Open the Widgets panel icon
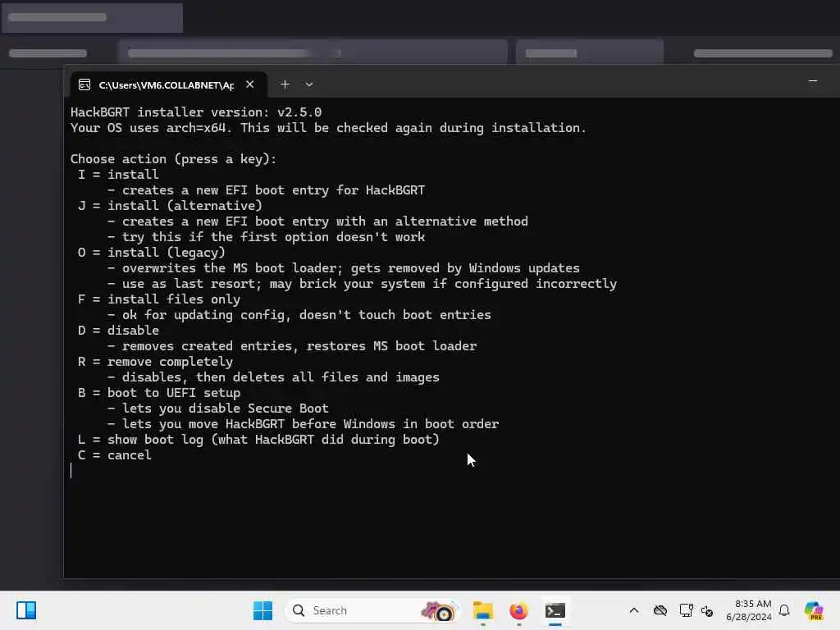 point(25,610)
